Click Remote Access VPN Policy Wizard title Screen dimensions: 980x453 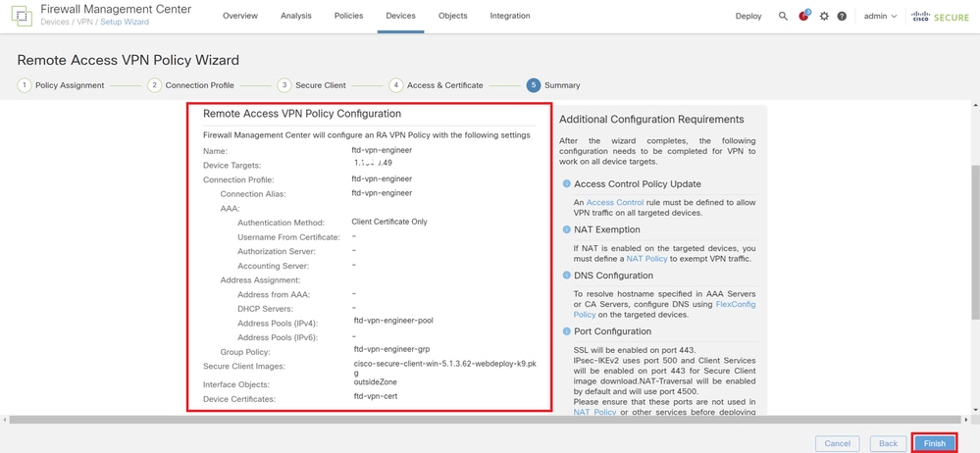coord(129,61)
